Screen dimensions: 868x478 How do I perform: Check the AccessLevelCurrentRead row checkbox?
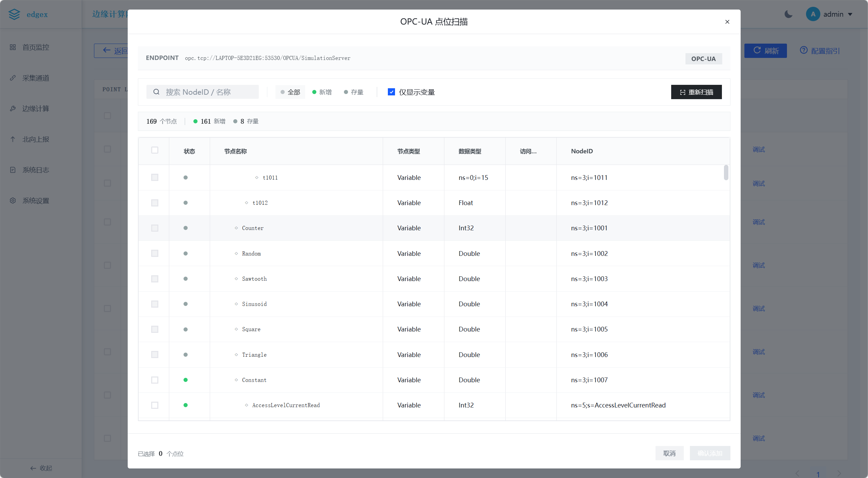(x=155, y=405)
